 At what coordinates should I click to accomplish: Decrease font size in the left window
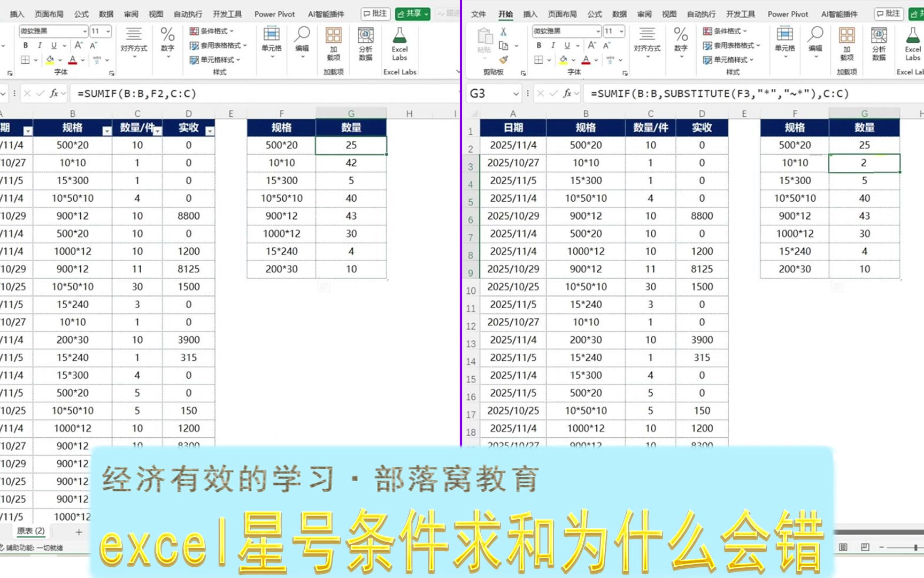(94, 45)
